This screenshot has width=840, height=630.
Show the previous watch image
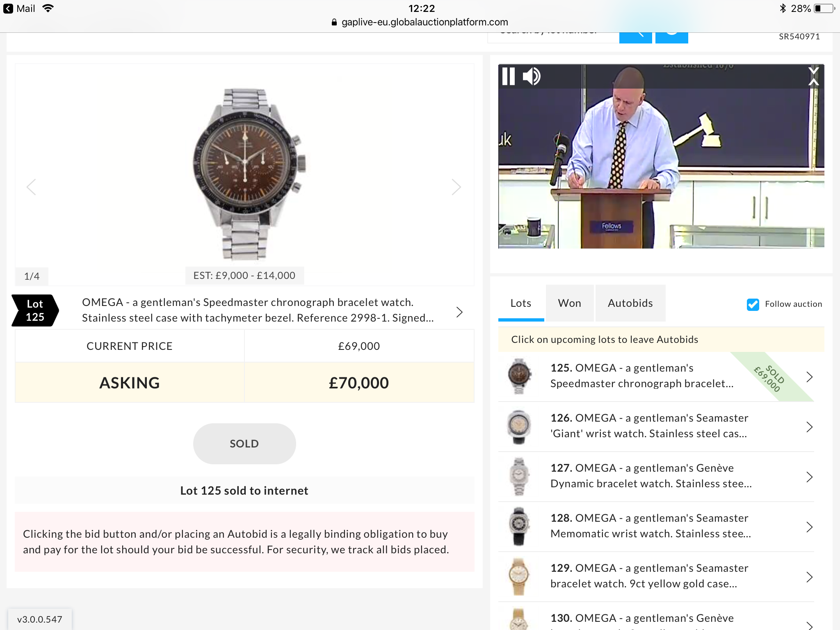(32, 187)
